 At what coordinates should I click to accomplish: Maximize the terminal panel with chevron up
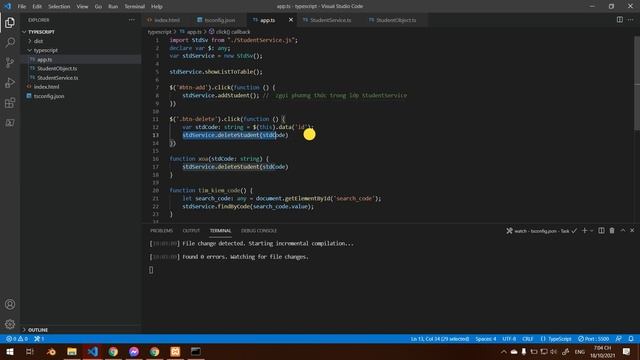point(623,231)
